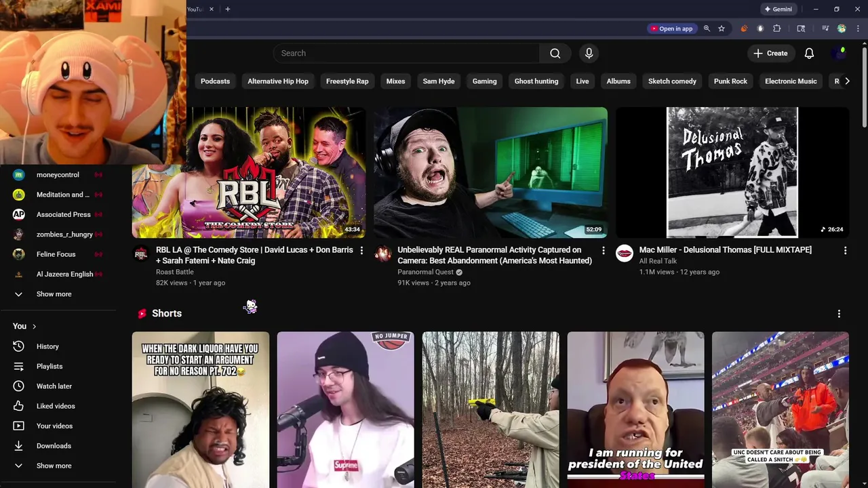The width and height of the screenshot is (868, 488).
Task: Open the running for president Short
Action: [x=635, y=409]
